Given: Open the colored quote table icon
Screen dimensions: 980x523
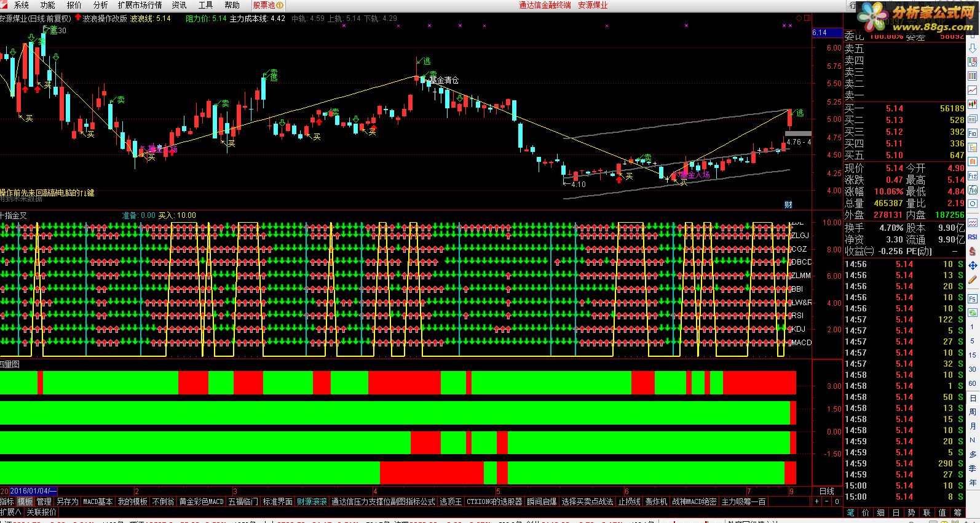Looking at the screenshot, I should pyautogui.click(x=972, y=76).
